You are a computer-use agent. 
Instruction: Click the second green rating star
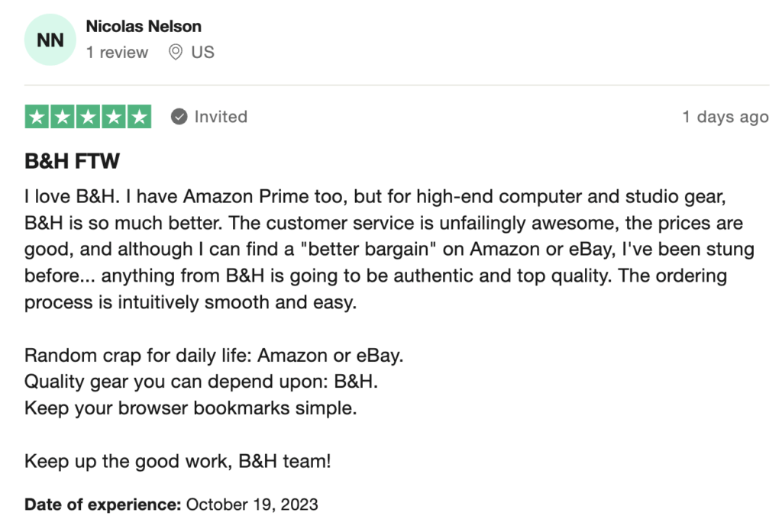point(63,117)
